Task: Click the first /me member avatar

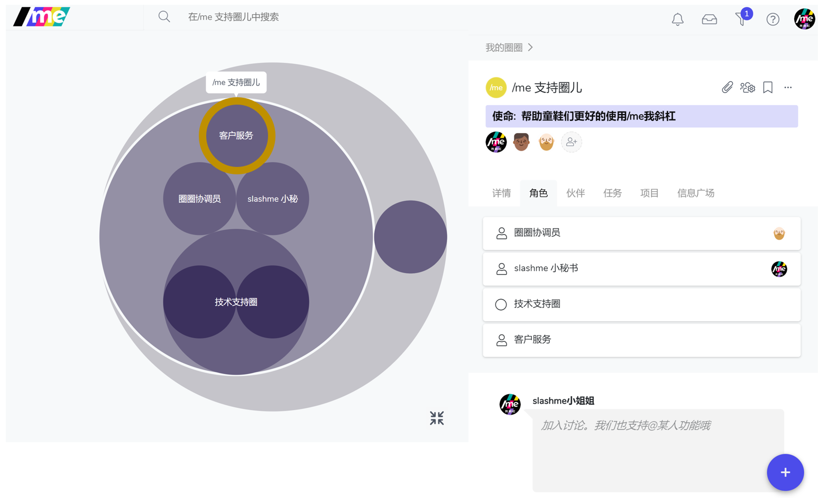Action: [x=496, y=142]
